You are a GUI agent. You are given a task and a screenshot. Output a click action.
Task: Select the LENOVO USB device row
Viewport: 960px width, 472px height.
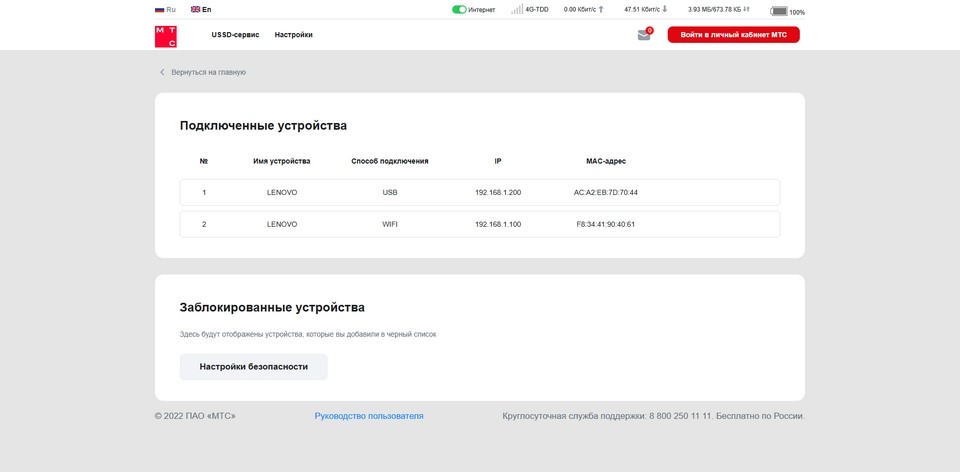click(479, 192)
